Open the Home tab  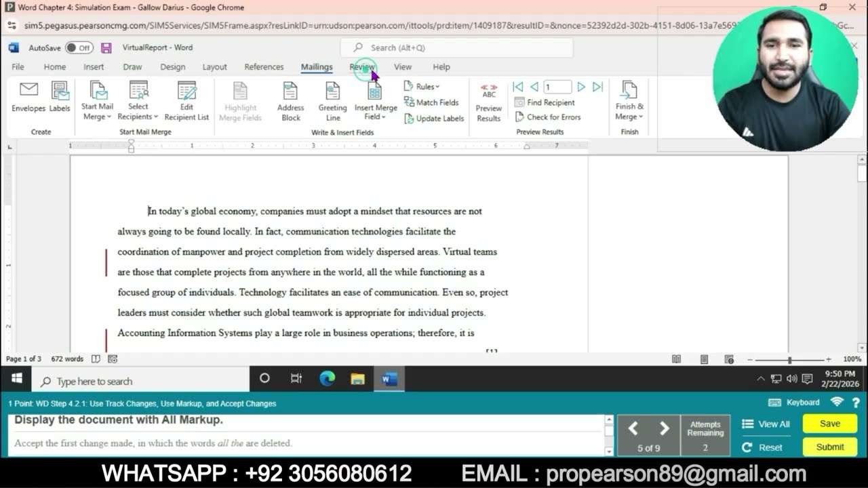[55, 66]
